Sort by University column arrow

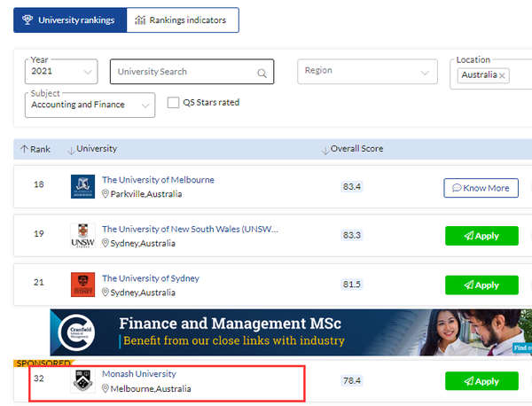tap(71, 151)
